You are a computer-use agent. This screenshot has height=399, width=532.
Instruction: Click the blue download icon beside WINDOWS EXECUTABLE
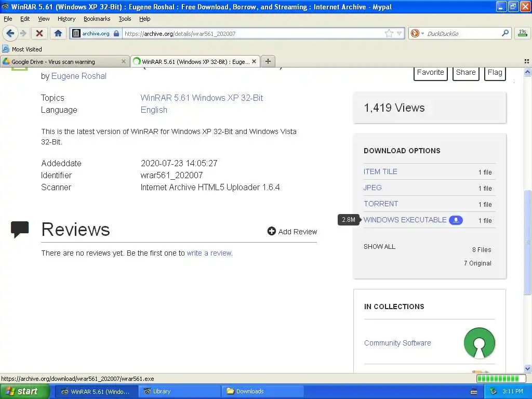(x=456, y=220)
